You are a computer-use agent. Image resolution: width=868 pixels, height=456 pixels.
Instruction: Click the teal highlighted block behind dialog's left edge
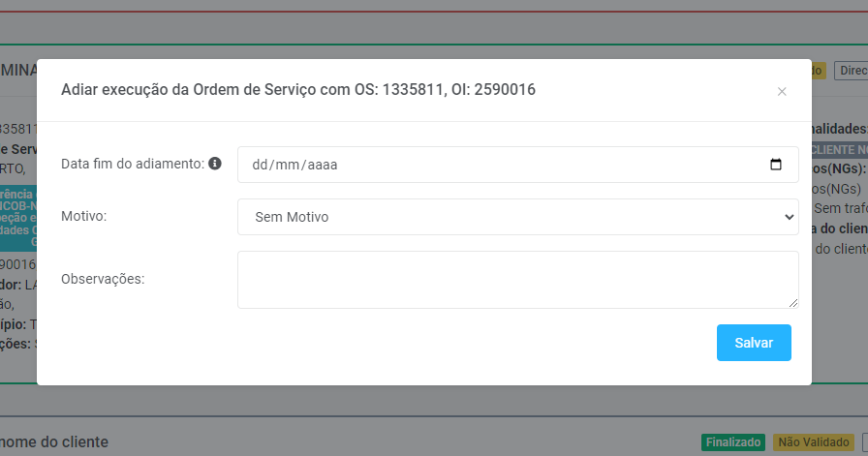(19, 218)
